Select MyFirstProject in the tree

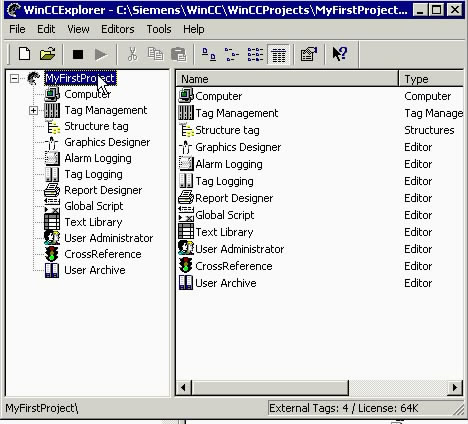click(x=80, y=78)
